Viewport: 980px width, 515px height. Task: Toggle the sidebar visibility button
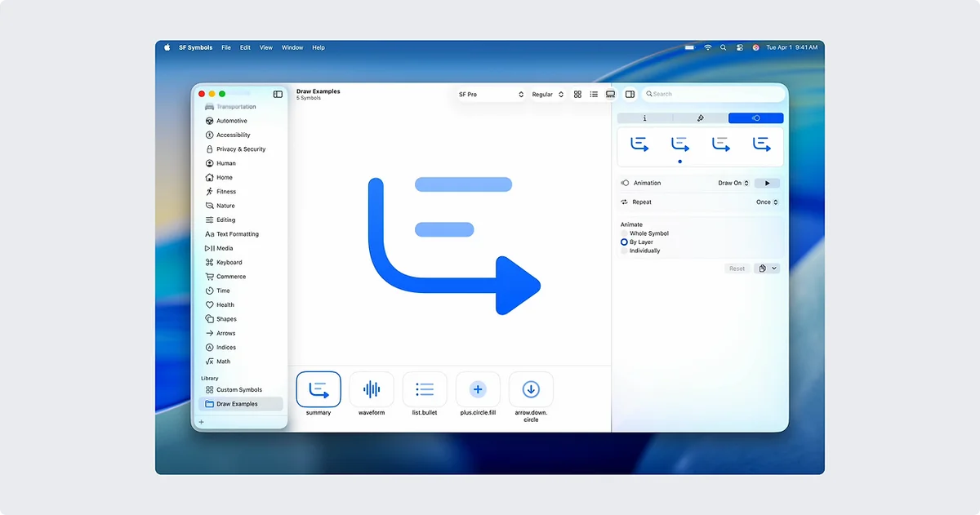tap(278, 95)
